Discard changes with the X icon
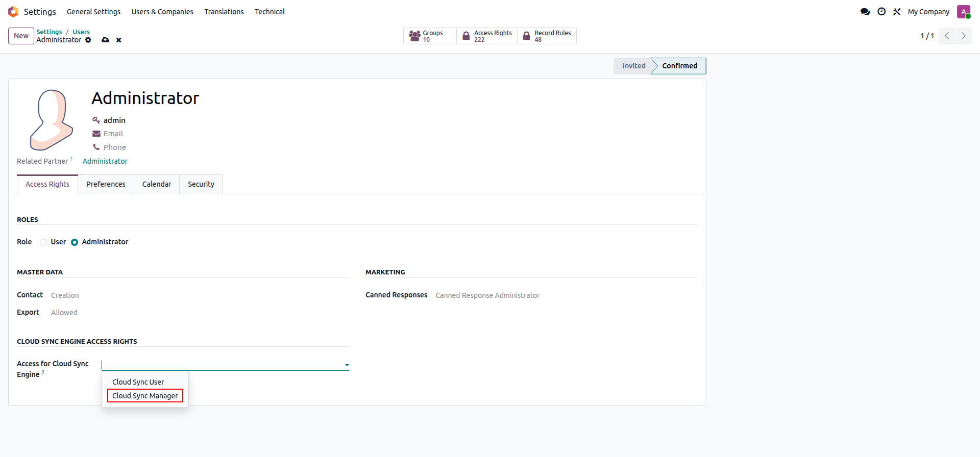 coord(118,40)
